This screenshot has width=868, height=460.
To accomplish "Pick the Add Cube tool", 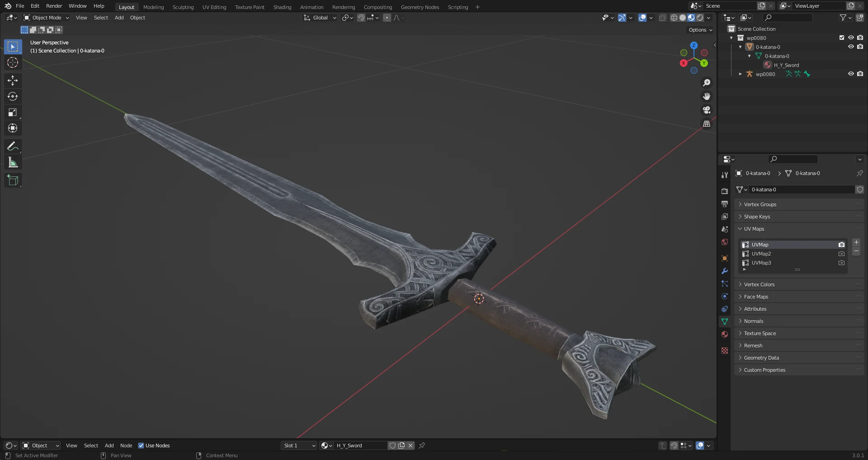I will coord(13,180).
